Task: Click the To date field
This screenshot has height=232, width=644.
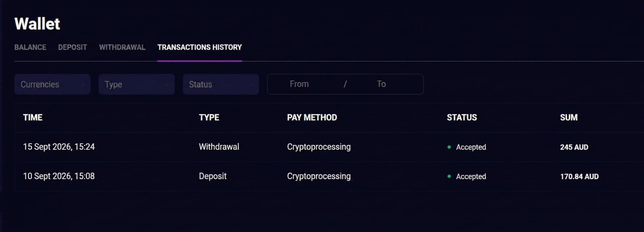Action: click(x=381, y=84)
